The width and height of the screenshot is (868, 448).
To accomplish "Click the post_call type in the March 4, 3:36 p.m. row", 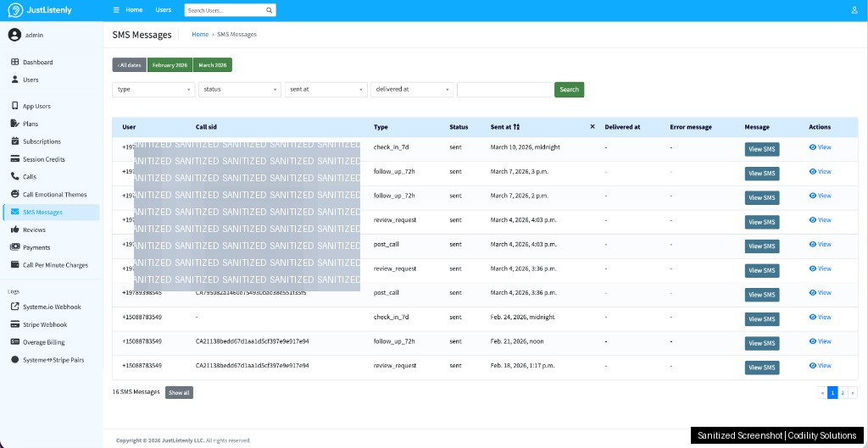I will (387, 292).
